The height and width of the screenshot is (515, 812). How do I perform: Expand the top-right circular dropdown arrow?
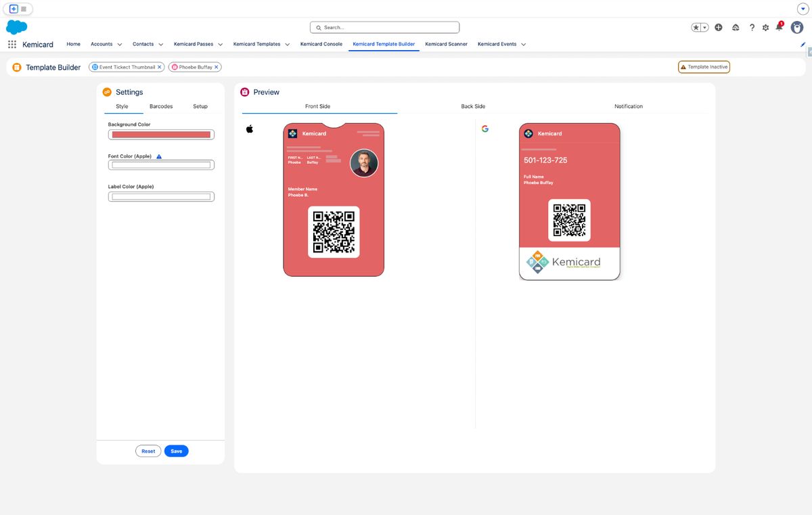[x=803, y=9]
